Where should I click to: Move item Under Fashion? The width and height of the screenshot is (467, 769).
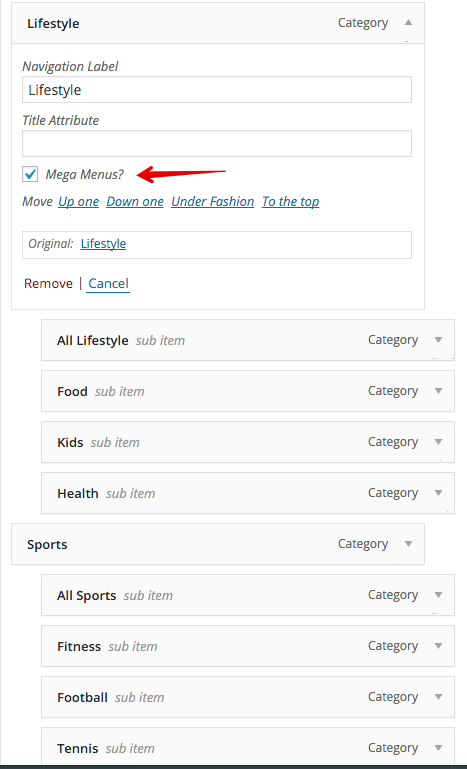click(212, 202)
